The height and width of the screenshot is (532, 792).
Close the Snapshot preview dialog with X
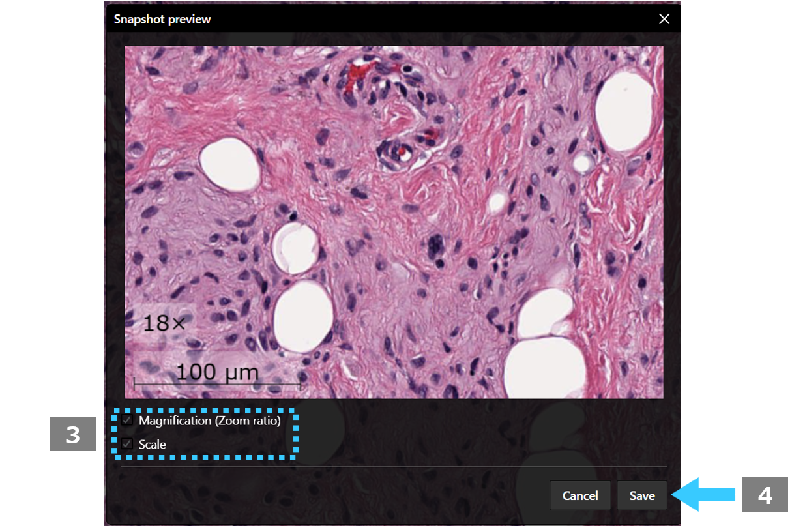(664, 19)
